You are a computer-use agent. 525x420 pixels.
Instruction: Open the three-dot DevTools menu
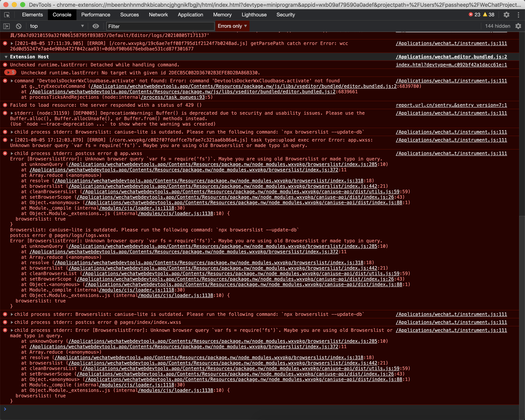518,15
